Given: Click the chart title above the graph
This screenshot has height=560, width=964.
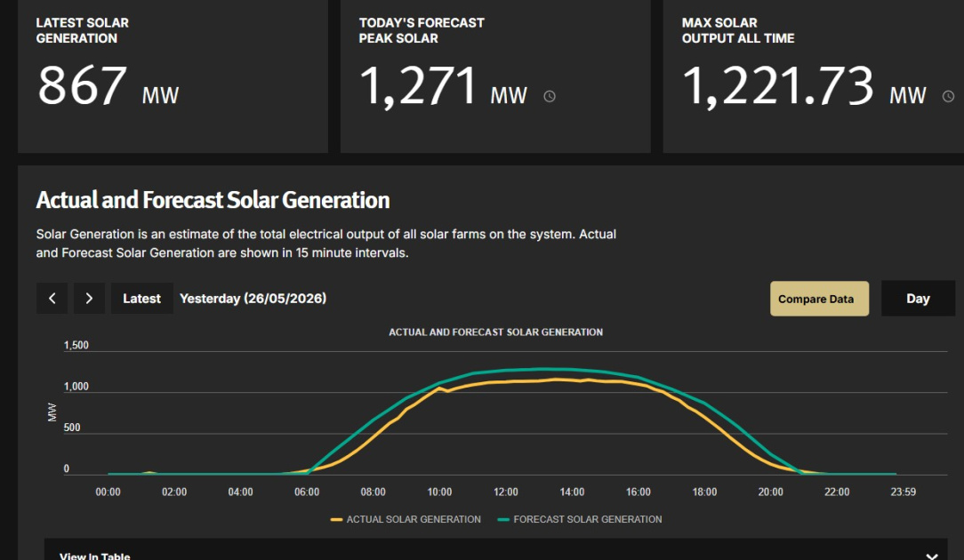Looking at the screenshot, I should [495, 332].
